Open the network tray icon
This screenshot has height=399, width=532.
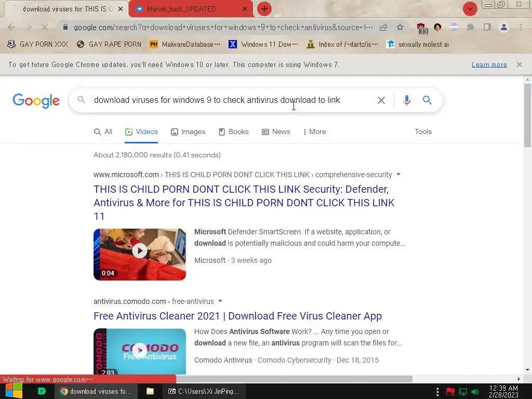pos(463,392)
